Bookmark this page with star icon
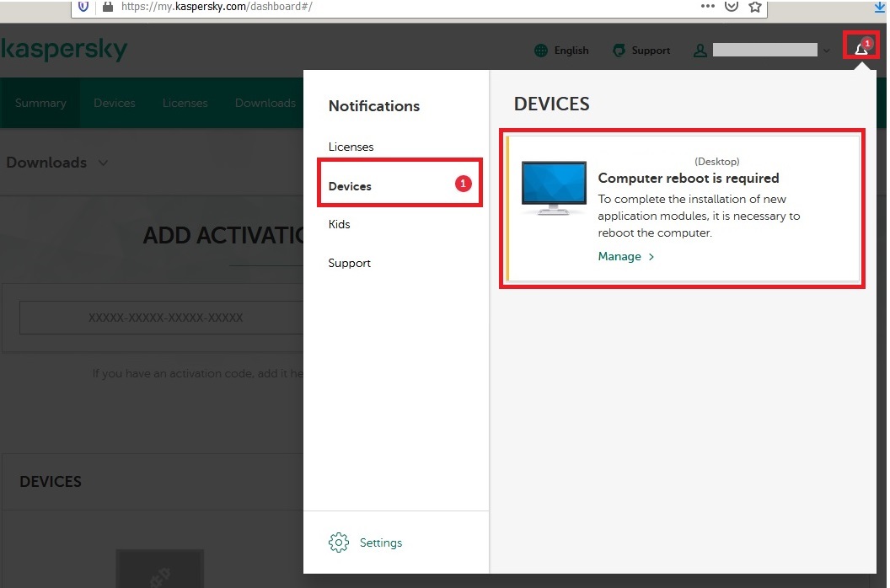Image resolution: width=890 pixels, height=588 pixels. pyautogui.click(x=754, y=7)
